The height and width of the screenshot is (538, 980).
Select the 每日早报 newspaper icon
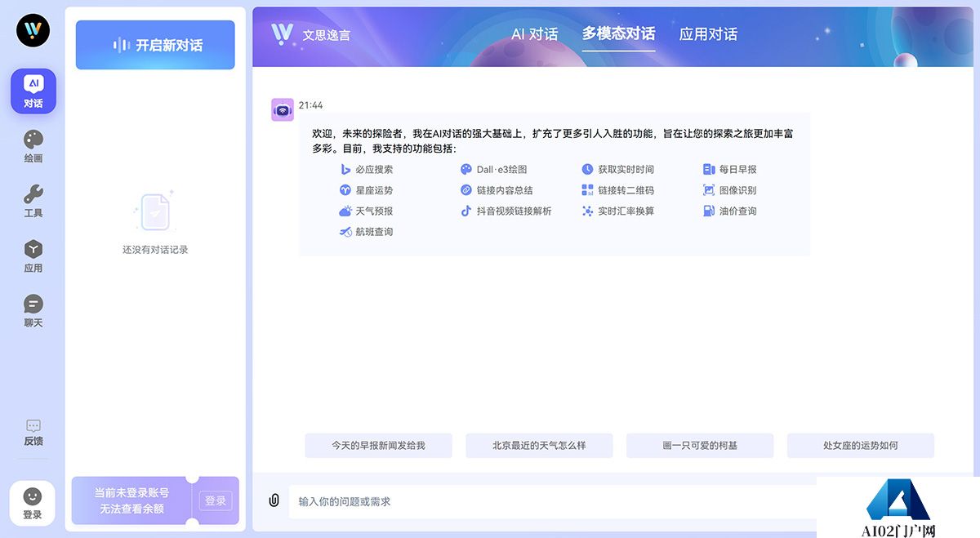pyautogui.click(x=709, y=169)
